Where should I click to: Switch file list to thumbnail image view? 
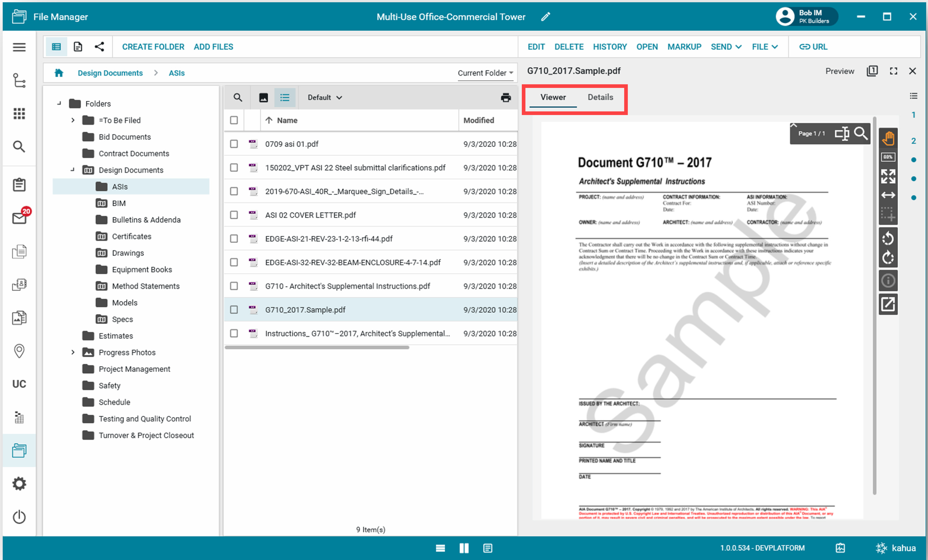coord(263,98)
